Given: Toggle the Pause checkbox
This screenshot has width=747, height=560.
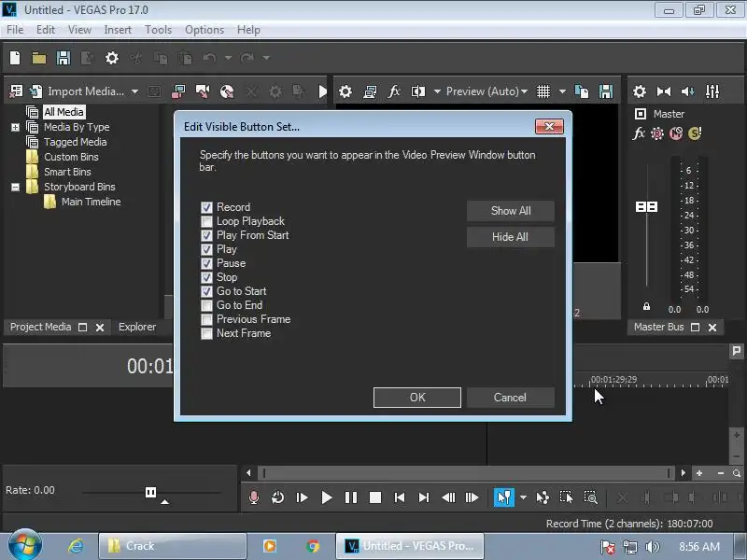Looking at the screenshot, I should click(206, 263).
